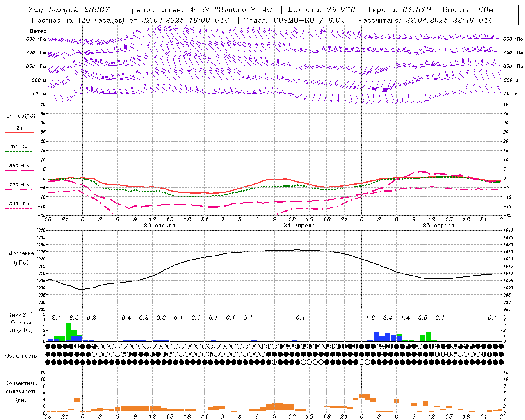Click the Модель COSMO-RU / 6.6км label
The width and height of the screenshot is (525, 420).
point(296,20)
